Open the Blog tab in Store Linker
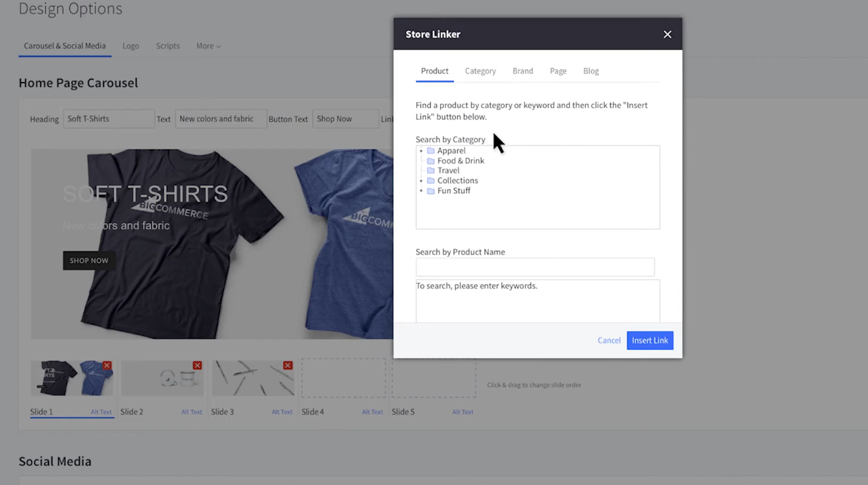868x485 pixels. (591, 71)
